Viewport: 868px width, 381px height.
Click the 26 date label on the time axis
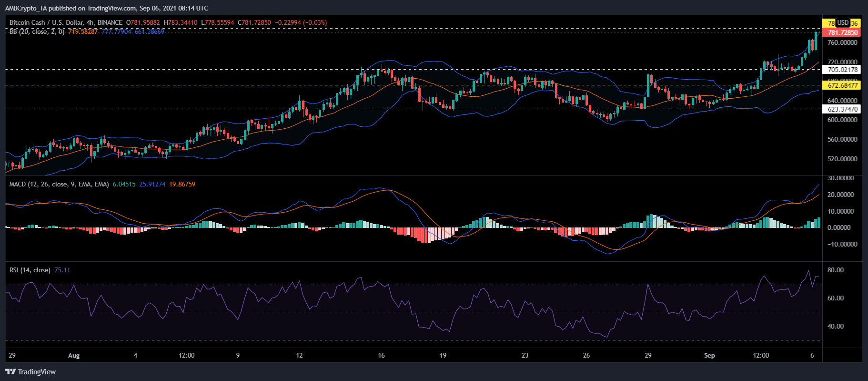pos(586,355)
